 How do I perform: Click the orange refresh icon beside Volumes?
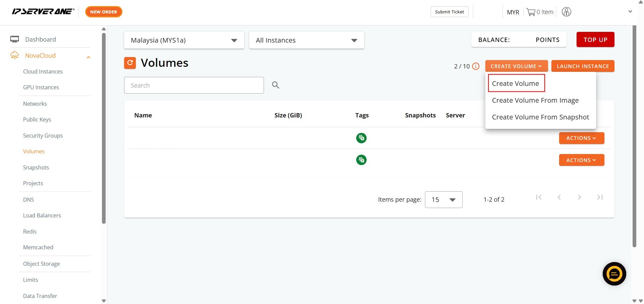coord(130,63)
